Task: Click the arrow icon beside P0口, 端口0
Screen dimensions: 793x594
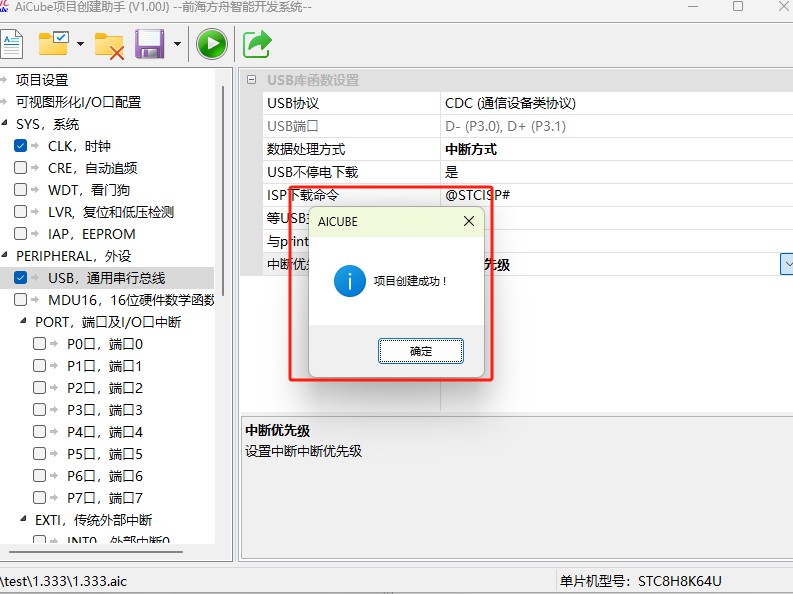Action: (54, 344)
